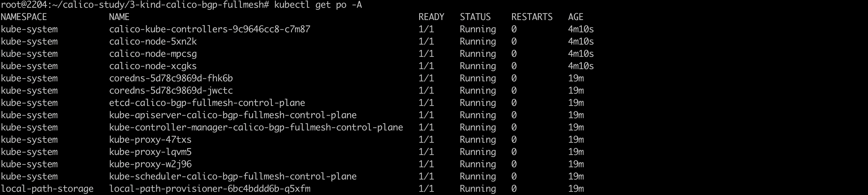This screenshot has width=868, height=195.
Task: Select the kube-proxy-47txs pod name
Action: 150,140
